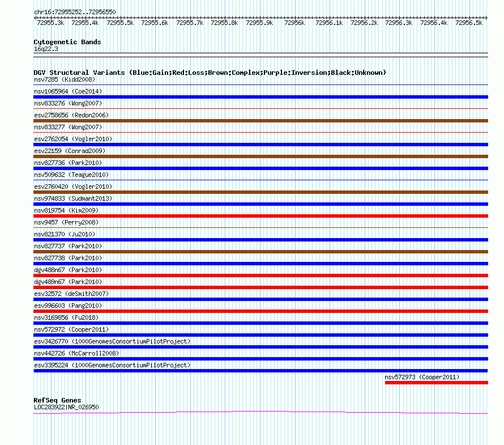Image resolution: width=504 pixels, height=445 pixels.
Task: Click the brown complex bar under esv2758656
Action: point(260,121)
